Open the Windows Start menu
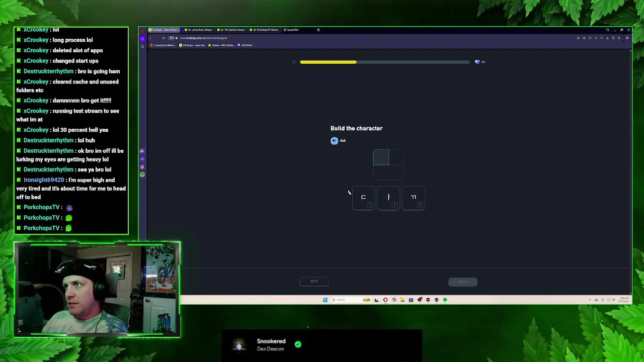644x362 pixels. click(x=325, y=300)
